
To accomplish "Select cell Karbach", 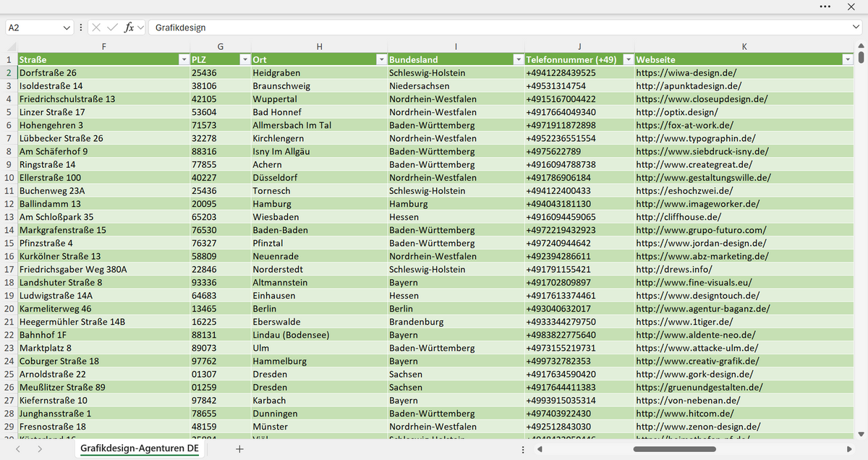I will 319,400.
